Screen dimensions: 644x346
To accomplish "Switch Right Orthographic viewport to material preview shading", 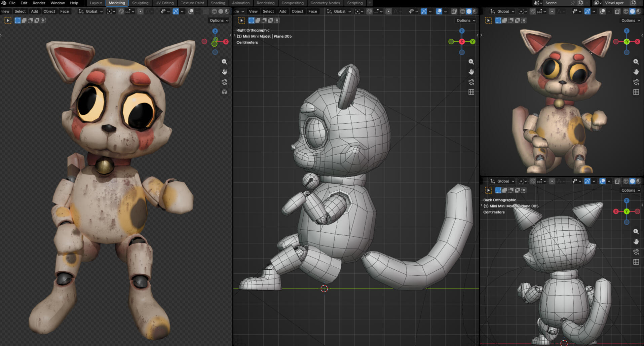I will point(475,11).
